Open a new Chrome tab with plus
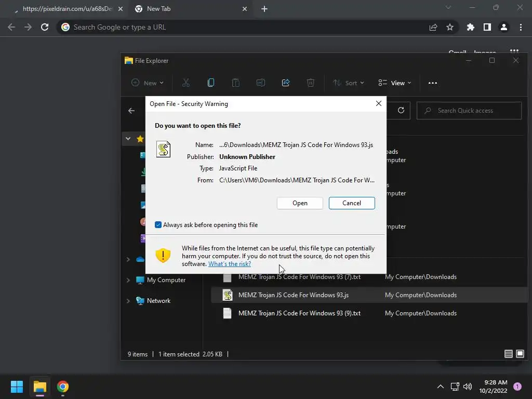Screen dimensions: 532x399 (264, 9)
